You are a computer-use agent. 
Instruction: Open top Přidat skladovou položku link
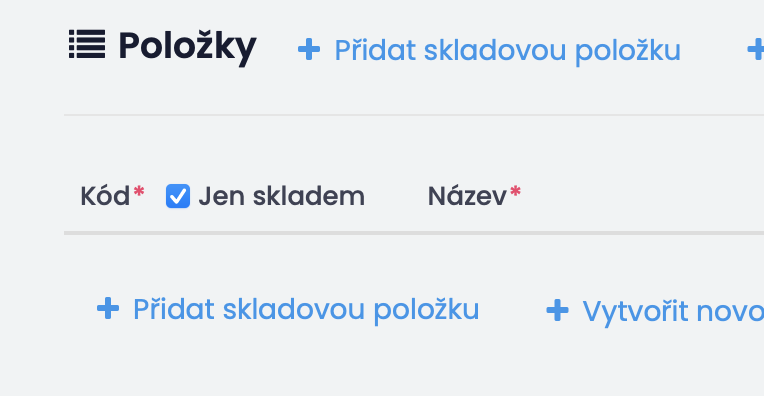[507, 51]
